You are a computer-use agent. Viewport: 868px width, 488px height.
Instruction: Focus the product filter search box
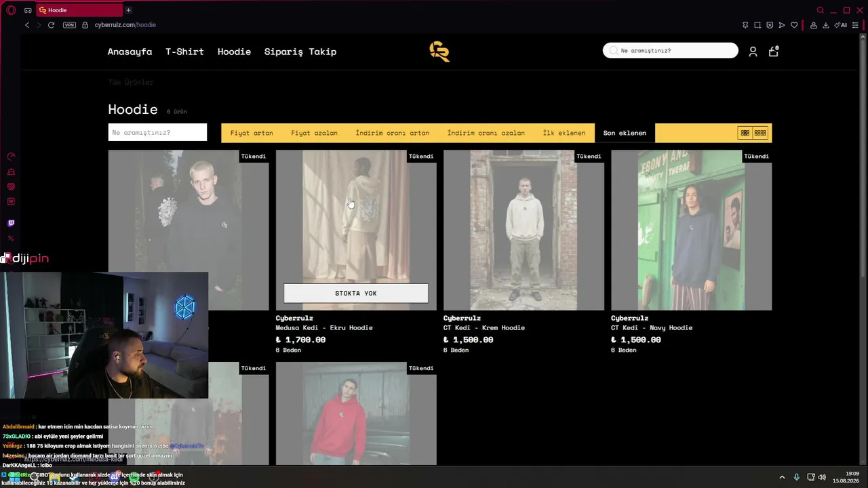pos(157,133)
